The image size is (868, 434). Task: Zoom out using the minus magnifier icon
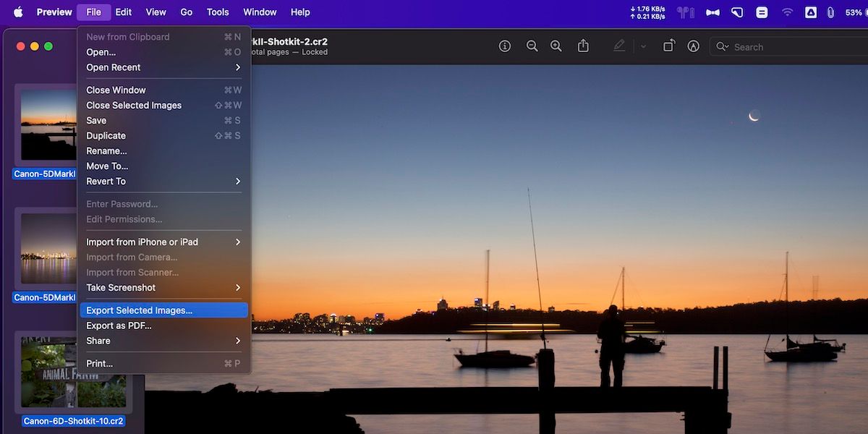pos(532,46)
